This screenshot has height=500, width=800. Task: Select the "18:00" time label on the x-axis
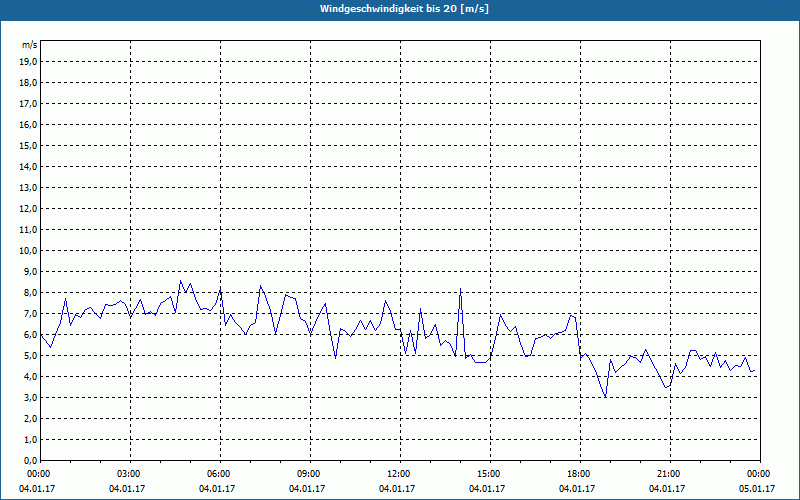coord(580,474)
